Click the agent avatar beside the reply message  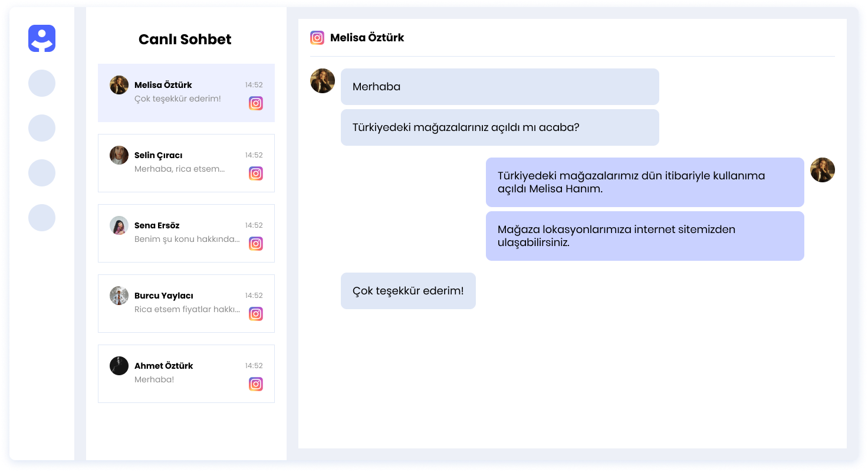point(822,169)
